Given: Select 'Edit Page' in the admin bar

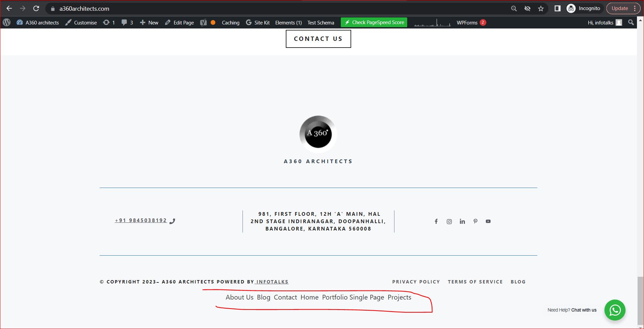Looking at the screenshot, I should pyautogui.click(x=179, y=22).
